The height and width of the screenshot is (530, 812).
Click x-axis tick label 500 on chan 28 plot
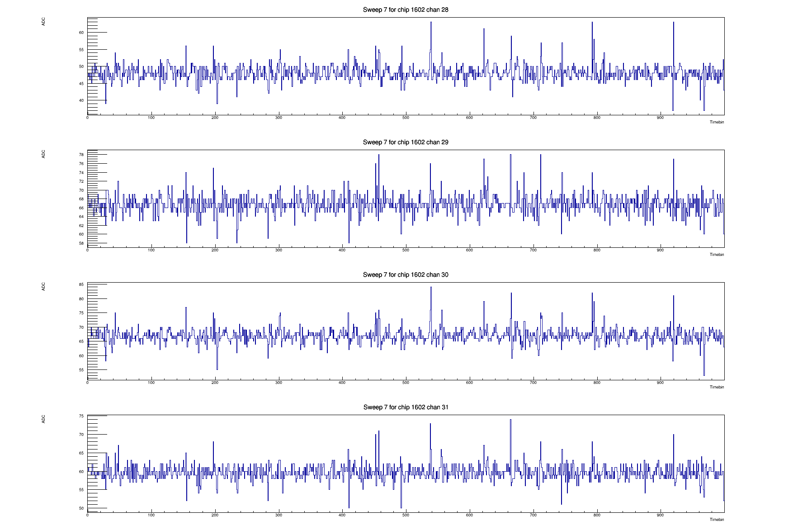click(x=406, y=118)
